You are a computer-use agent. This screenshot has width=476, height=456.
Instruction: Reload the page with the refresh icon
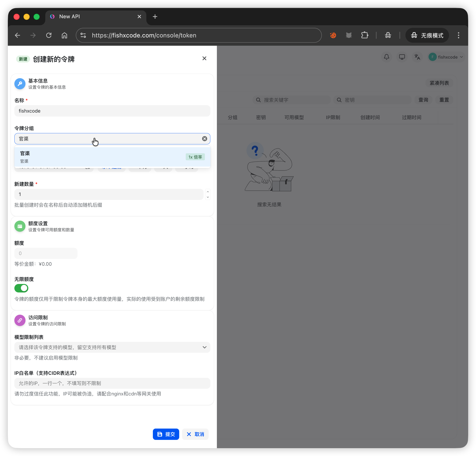49,35
